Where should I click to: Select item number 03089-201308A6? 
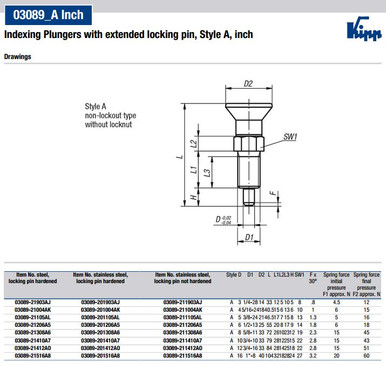tap(100, 333)
